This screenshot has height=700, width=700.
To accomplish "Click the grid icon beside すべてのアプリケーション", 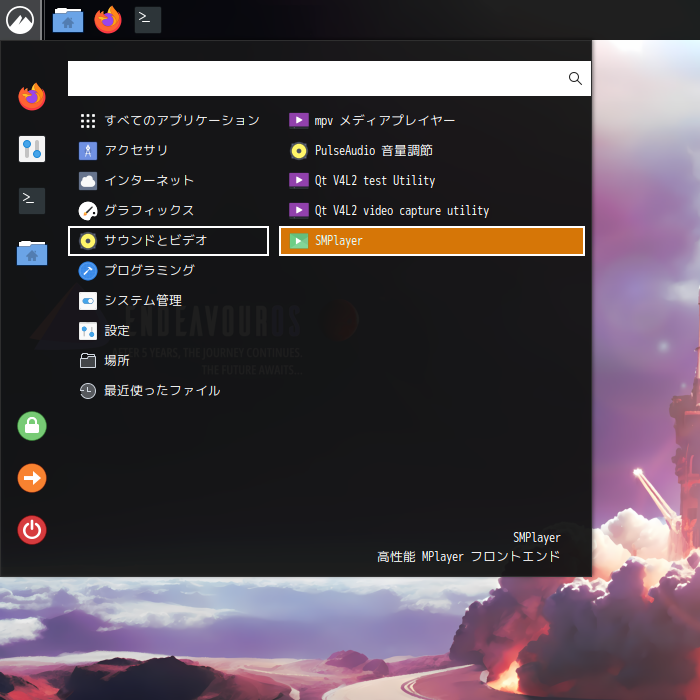I will pyautogui.click(x=88, y=121).
